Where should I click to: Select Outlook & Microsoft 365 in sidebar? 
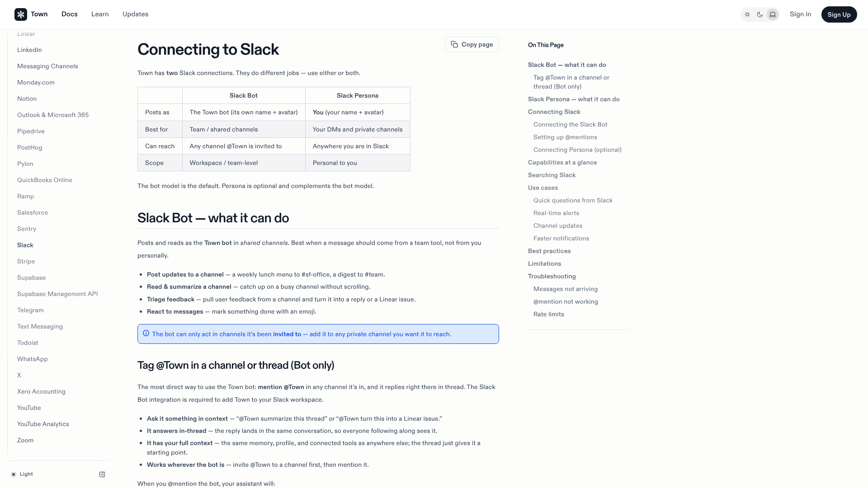point(53,115)
